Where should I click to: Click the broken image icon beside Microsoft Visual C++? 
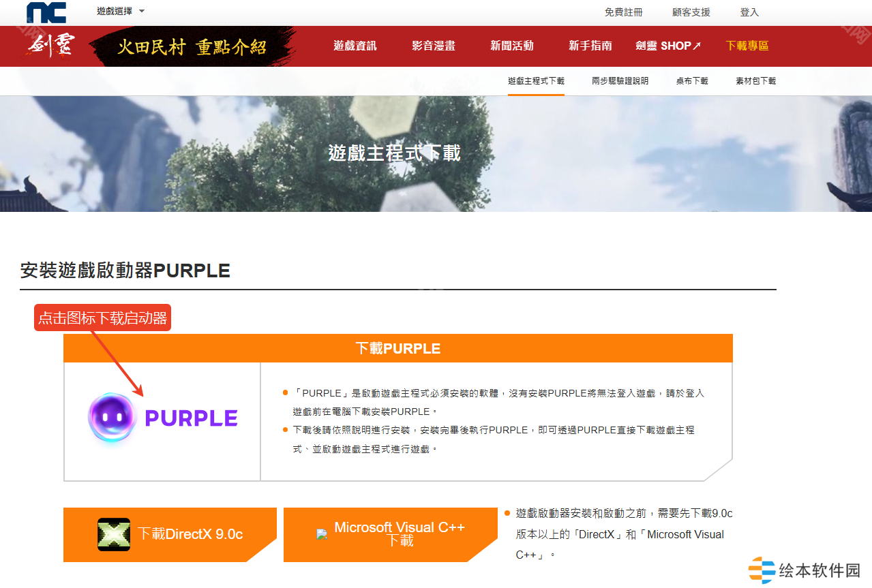[x=322, y=535]
